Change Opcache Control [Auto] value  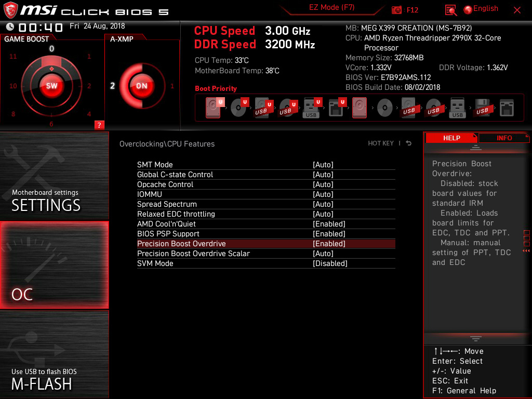(x=323, y=184)
